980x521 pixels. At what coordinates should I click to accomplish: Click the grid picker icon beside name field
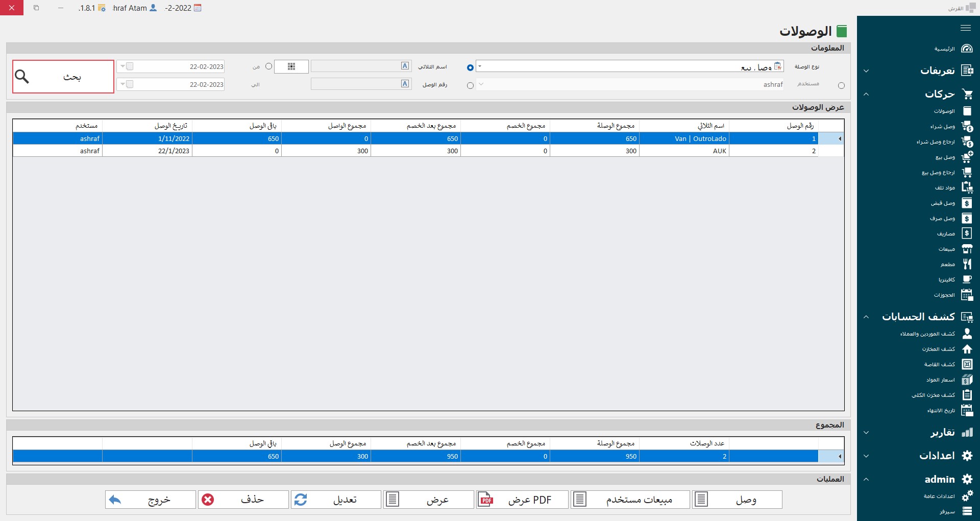click(291, 66)
